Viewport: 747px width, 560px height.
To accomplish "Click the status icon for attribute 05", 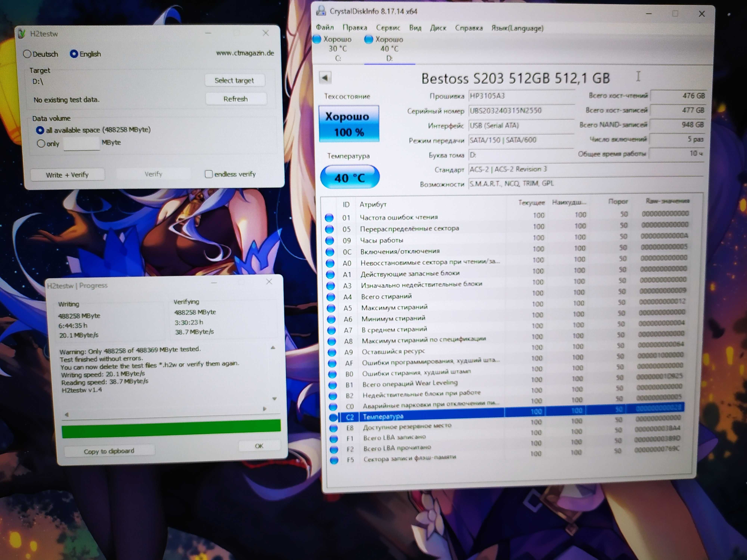I will click(329, 229).
